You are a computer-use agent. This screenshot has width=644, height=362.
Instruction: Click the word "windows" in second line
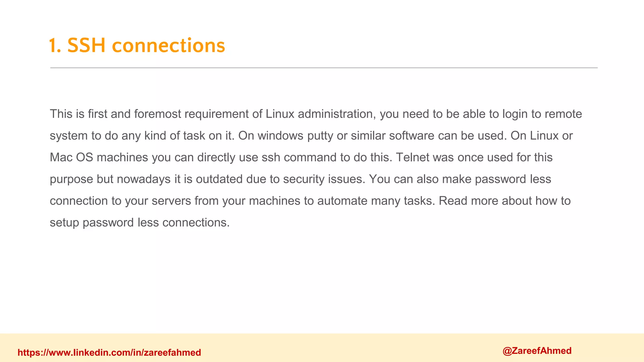click(x=280, y=136)
